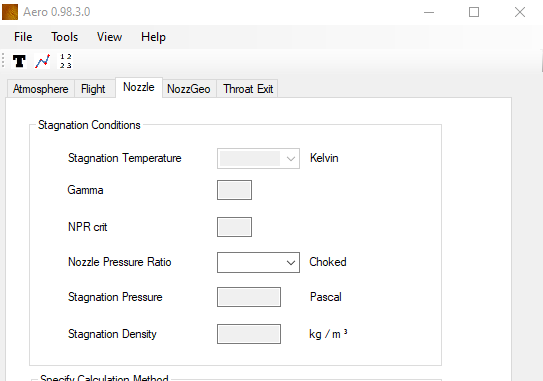The width and height of the screenshot is (543, 381).
Task: Click the Gamma input box
Action: [x=234, y=190]
